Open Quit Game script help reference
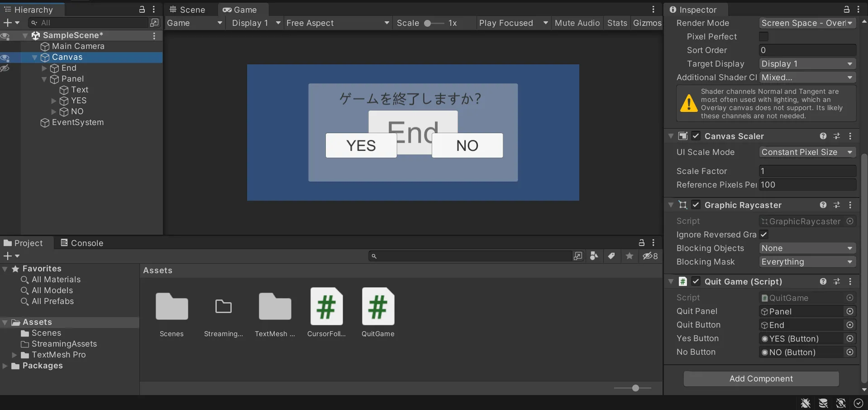Image resolution: width=868 pixels, height=410 pixels. 823,282
